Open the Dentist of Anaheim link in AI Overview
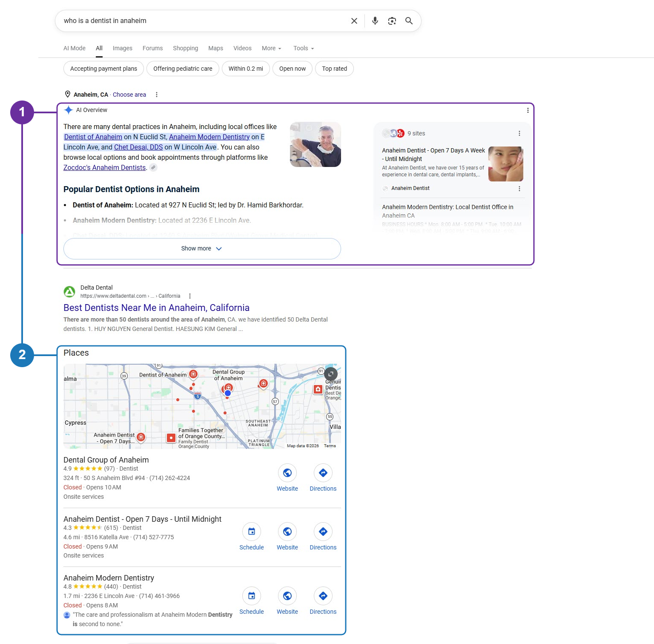Viewport: 654px width, 644px height. (x=93, y=137)
